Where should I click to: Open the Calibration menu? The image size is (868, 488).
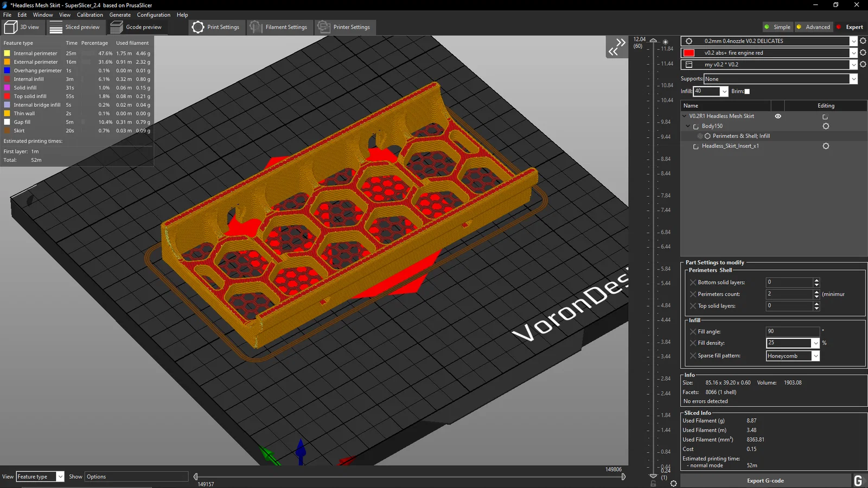90,15
